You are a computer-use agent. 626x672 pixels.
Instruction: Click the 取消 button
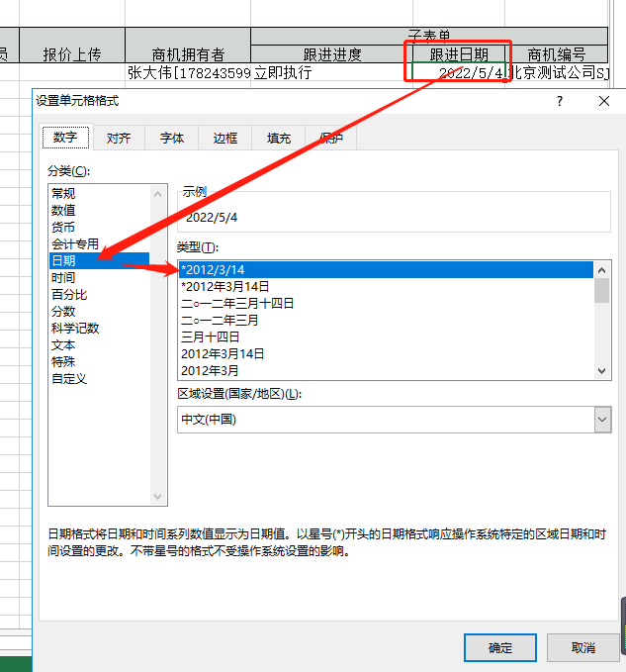[x=583, y=647]
